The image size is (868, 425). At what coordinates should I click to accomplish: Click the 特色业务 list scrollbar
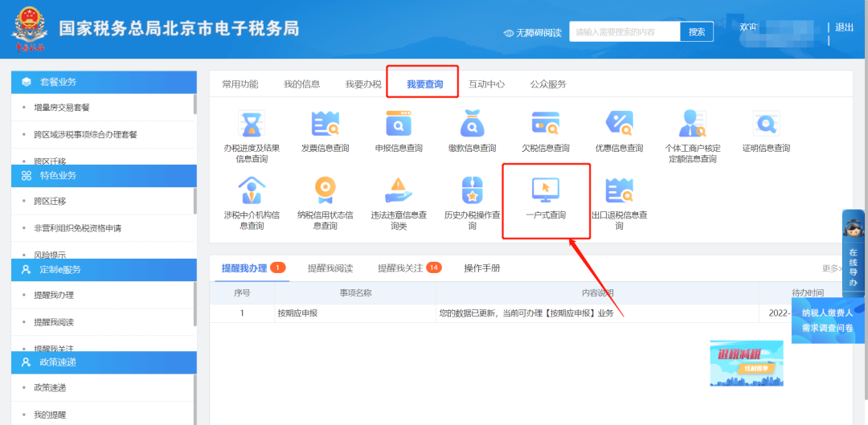click(194, 201)
